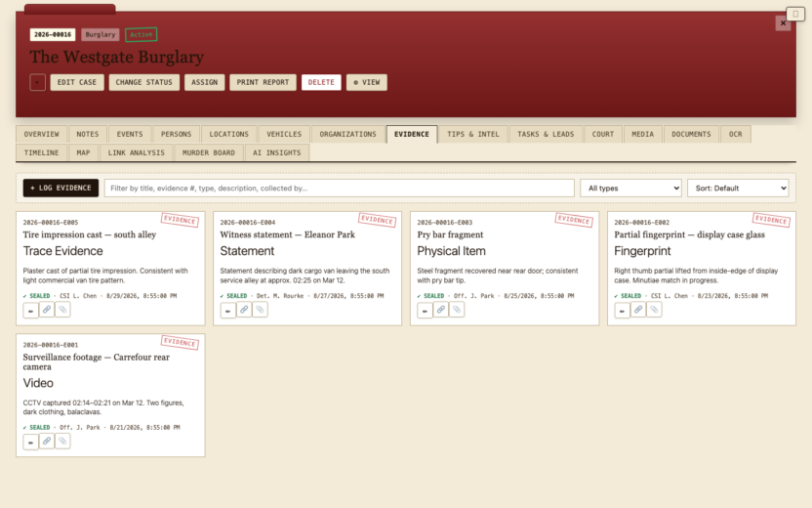
Task: Click title Partial fingerprint — display case glass
Action: click(x=689, y=234)
